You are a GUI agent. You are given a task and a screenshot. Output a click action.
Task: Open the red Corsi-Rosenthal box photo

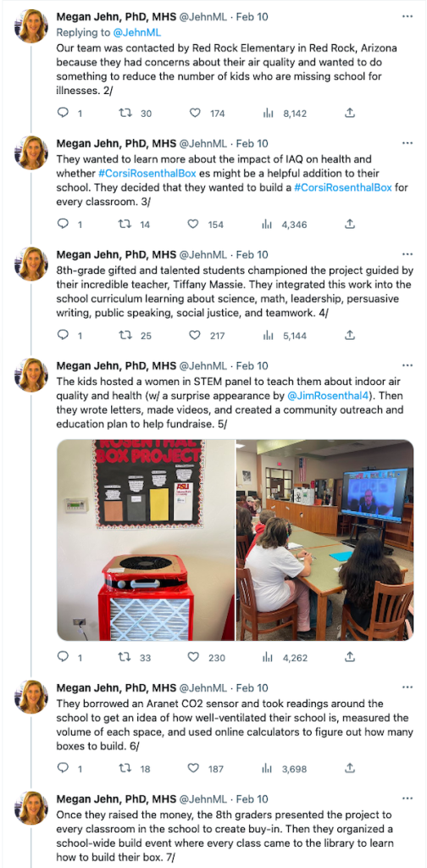pos(146,540)
